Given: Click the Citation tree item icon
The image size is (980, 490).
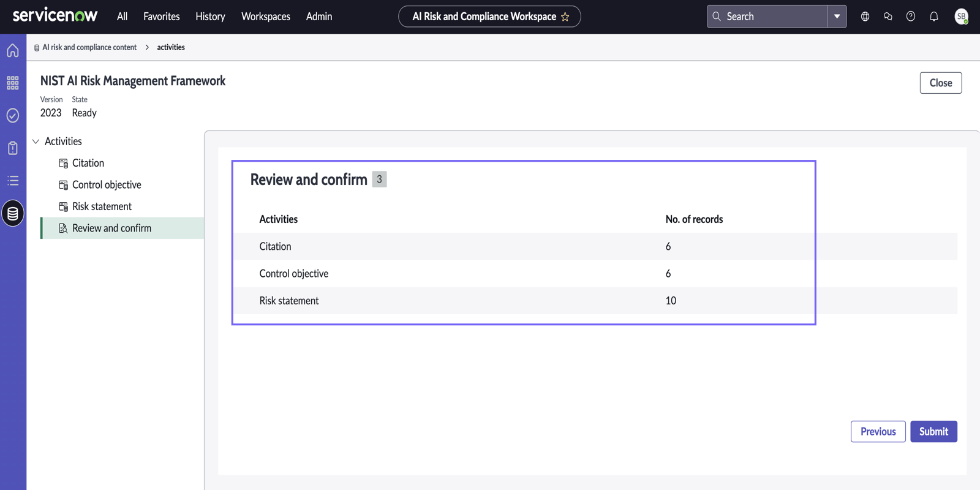Looking at the screenshot, I should tap(63, 164).
